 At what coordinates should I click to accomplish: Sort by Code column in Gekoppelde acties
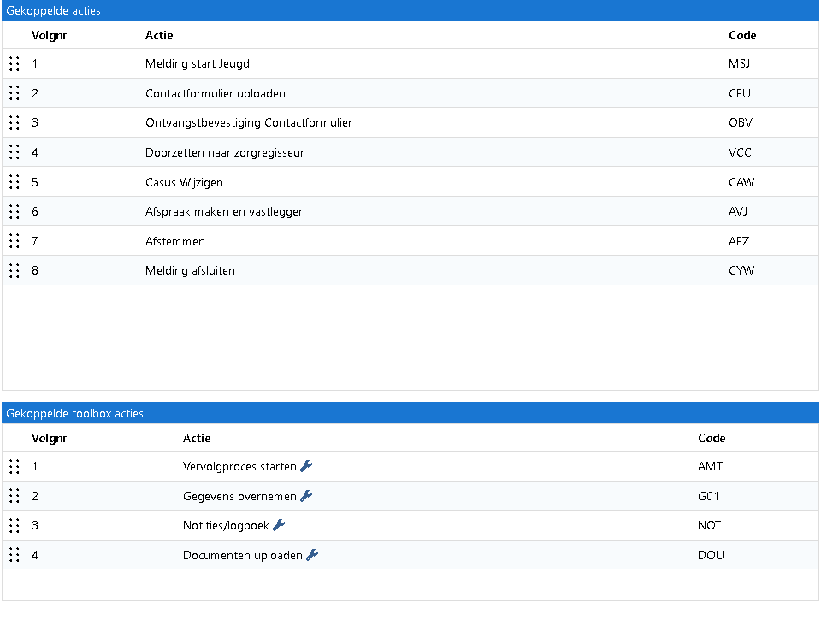click(x=741, y=35)
